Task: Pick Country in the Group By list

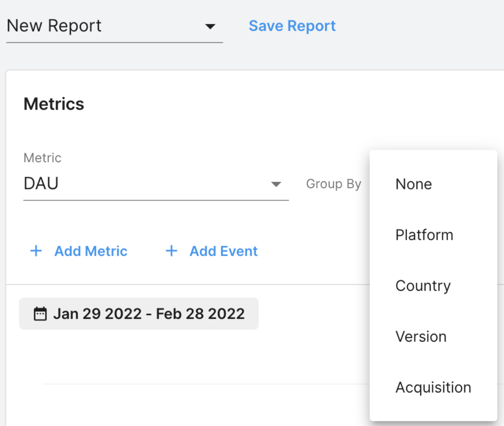Action: tap(423, 286)
